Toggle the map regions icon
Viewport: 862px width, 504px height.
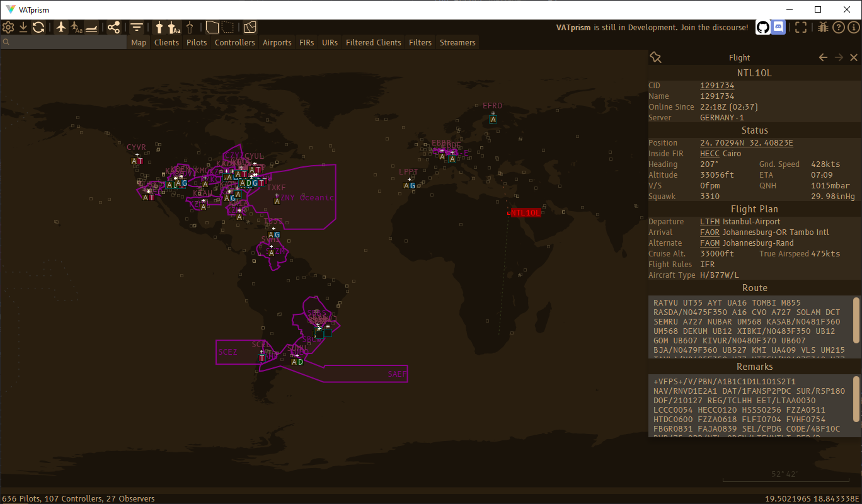click(250, 27)
